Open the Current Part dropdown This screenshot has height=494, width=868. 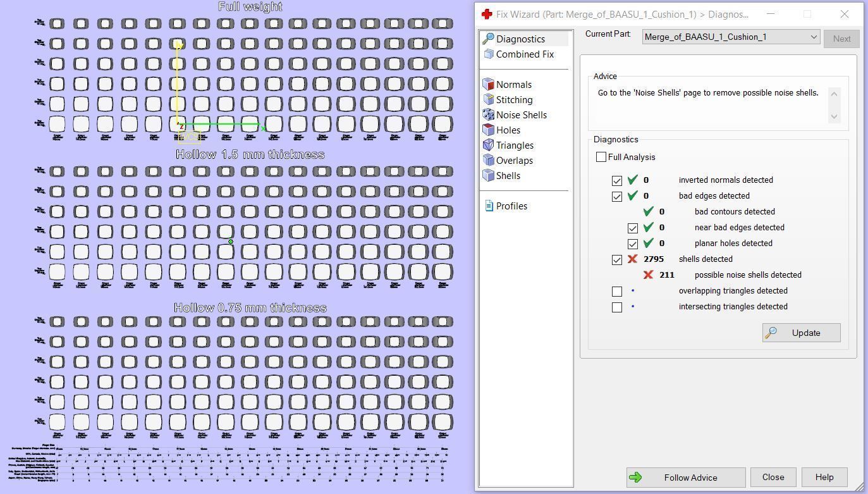731,37
